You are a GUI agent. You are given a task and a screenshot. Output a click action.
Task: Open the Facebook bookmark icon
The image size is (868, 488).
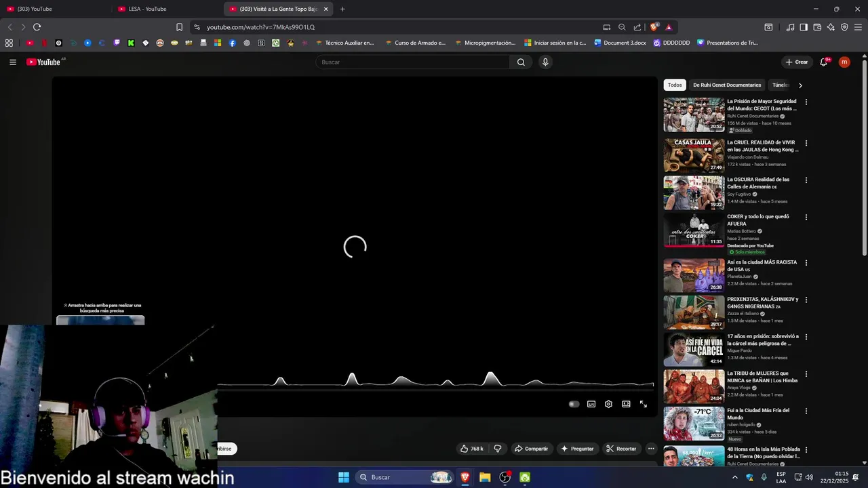232,43
